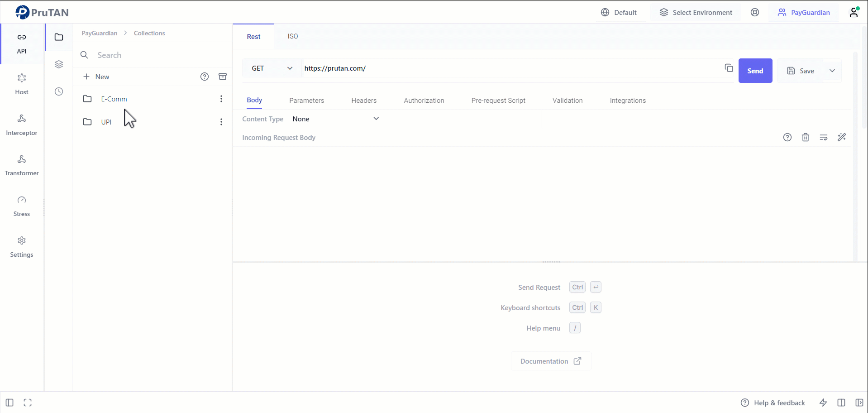Click the PruTAN logo
The height and width of the screenshot is (413, 868).
(42, 12)
